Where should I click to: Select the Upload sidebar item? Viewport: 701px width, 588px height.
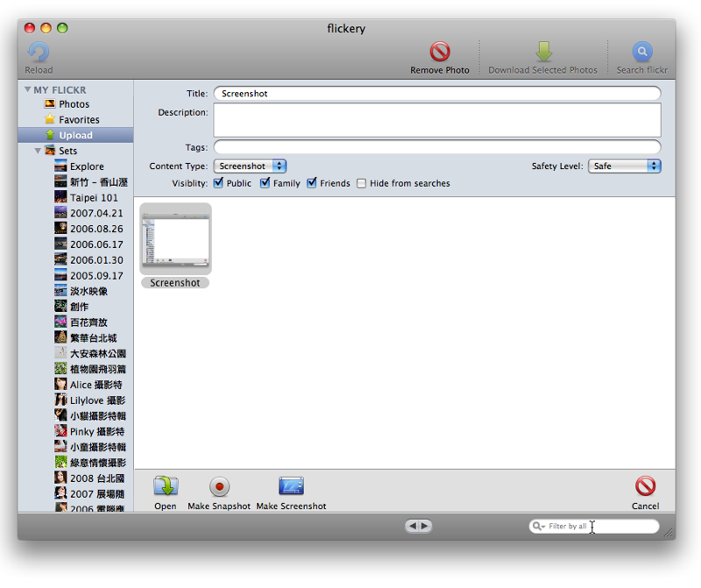coord(75,135)
